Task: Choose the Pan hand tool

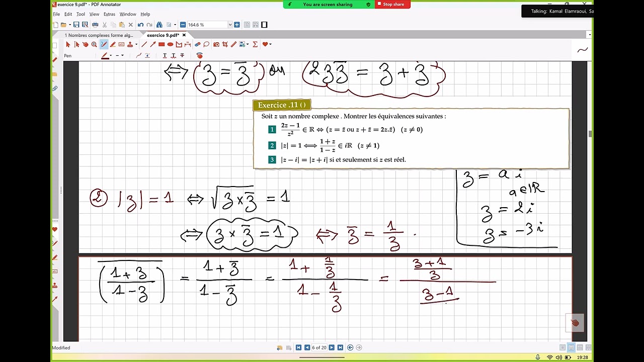Action: pos(86,44)
